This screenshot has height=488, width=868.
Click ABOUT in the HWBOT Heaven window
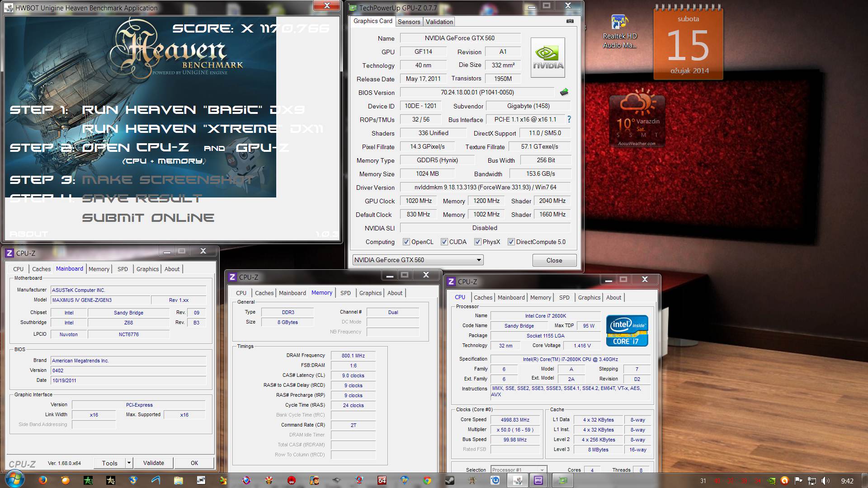tap(28, 234)
